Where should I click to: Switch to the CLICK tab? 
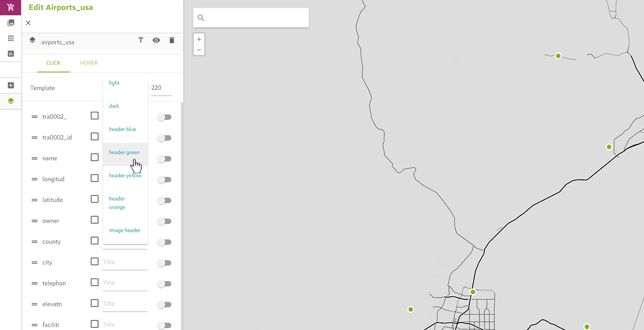point(53,63)
